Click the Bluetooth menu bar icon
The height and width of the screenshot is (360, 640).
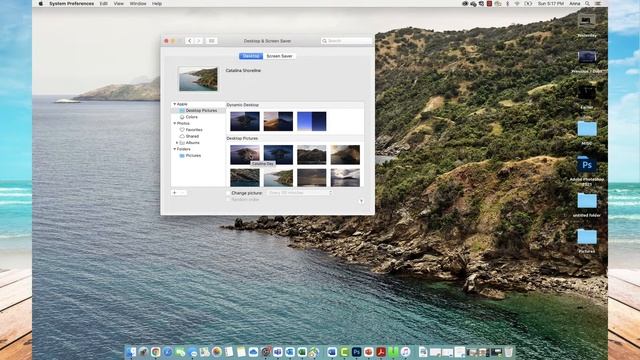tap(507, 4)
